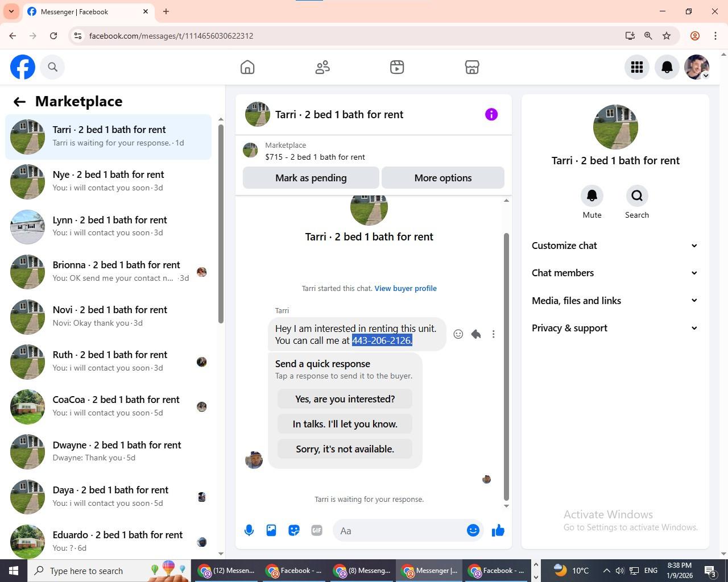Click the Facebook search magnifier icon
Viewport: 728px width, 582px height.
tap(52, 67)
